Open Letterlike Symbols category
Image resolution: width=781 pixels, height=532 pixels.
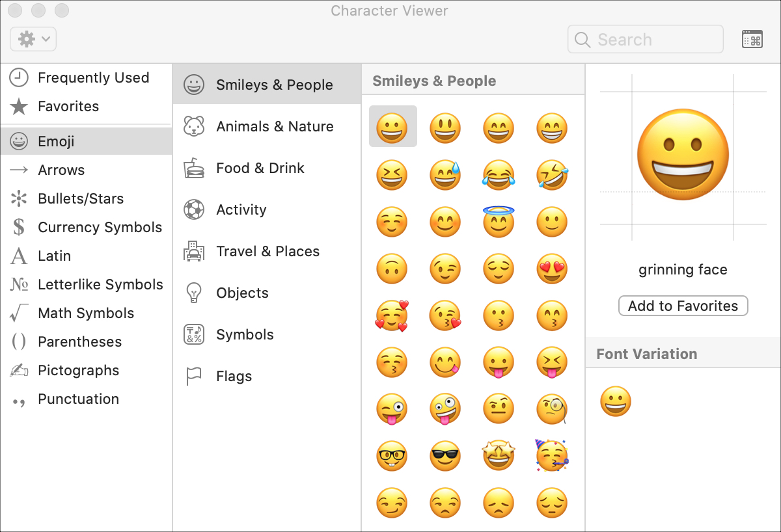(86, 284)
